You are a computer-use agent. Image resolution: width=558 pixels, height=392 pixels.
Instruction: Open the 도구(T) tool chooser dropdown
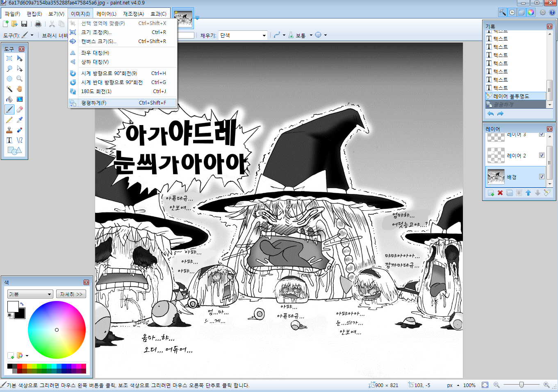(x=28, y=35)
